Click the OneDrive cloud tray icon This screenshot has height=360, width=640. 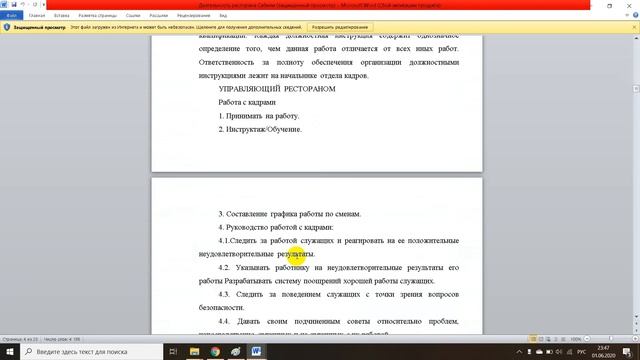(x=539, y=351)
